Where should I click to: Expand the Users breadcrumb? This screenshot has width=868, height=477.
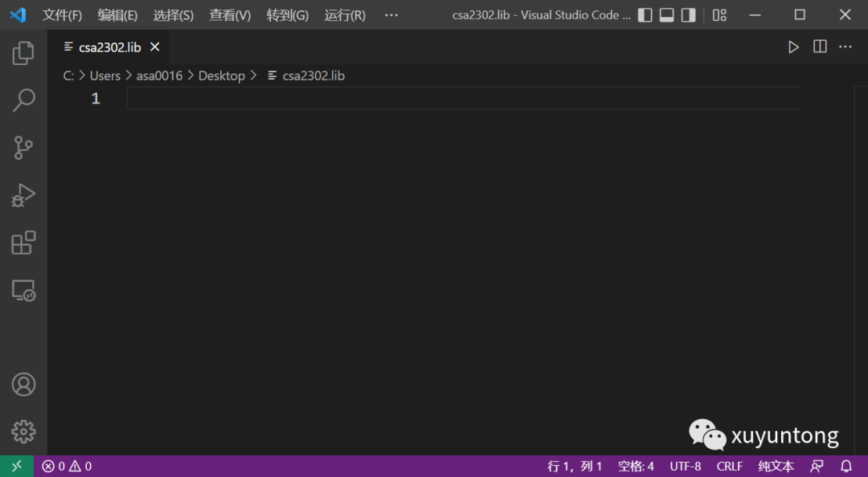click(104, 75)
